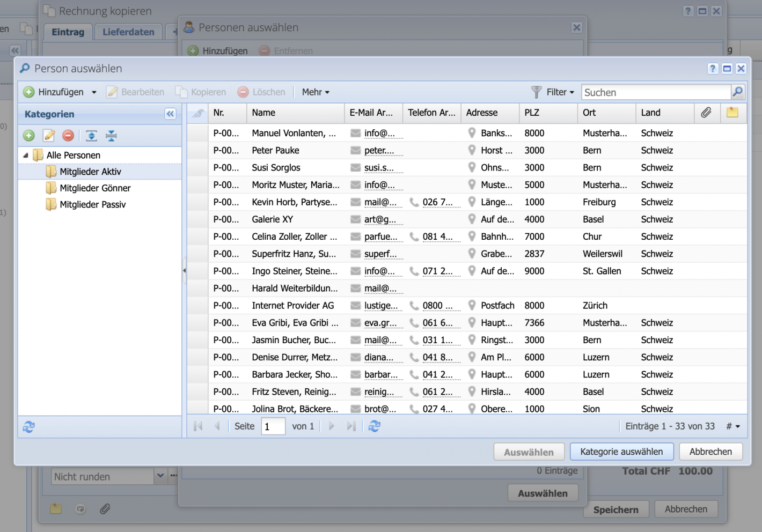Add a new category with the green plus icon
Viewport: 762px width, 532px height.
coord(29,136)
